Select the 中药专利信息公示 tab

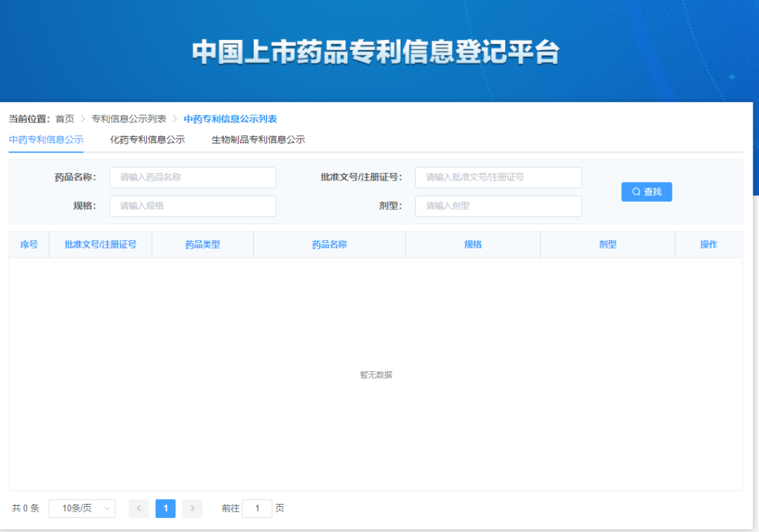coord(46,140)
